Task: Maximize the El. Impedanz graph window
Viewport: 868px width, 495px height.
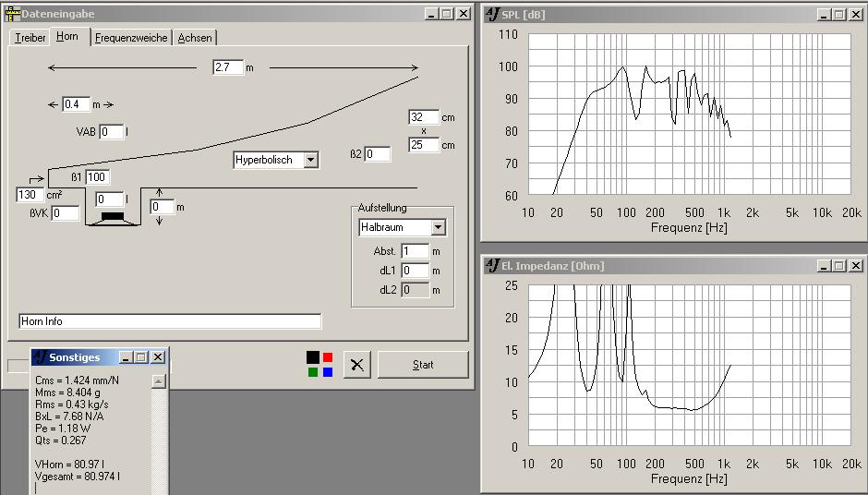Action: pyautogui.click(x=838, y=266)
